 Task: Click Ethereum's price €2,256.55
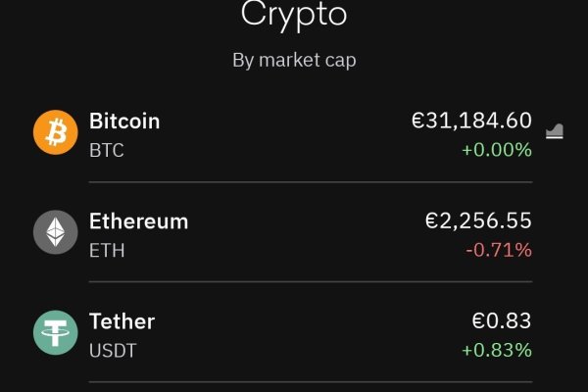click(x=478, y=221)
